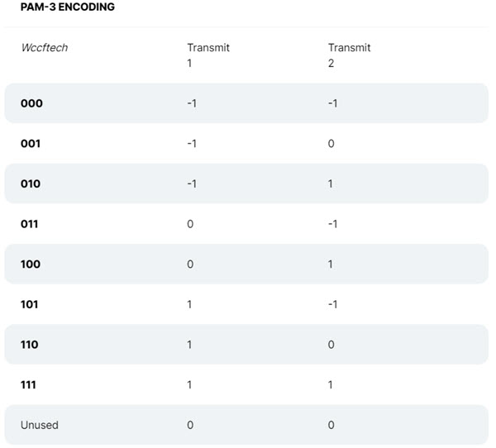Select the Transmit 1 column header
This screenshot has width=496, height=448.
[x=208, y=55]
